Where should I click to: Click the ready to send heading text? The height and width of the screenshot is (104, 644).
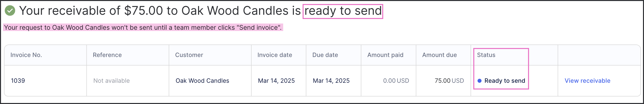pyautogui.click(x=343, y=11)
